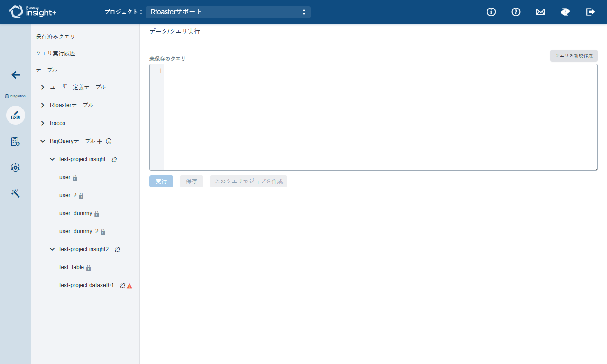
Task: Select the SQL query icon in sidebar
Action: click(x=16, y=115)
